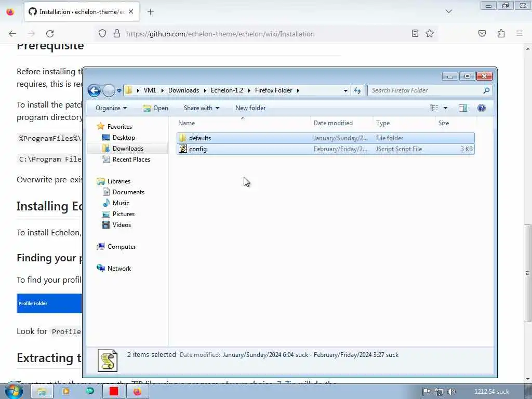Select the defaults folder
The image size is (532, 399).
[x=325, y=138]
